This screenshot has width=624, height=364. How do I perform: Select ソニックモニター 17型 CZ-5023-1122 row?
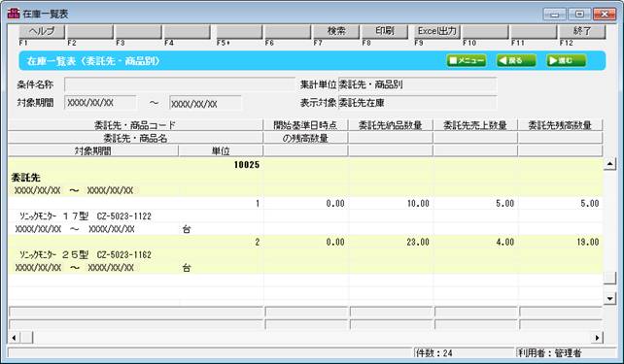86,216
